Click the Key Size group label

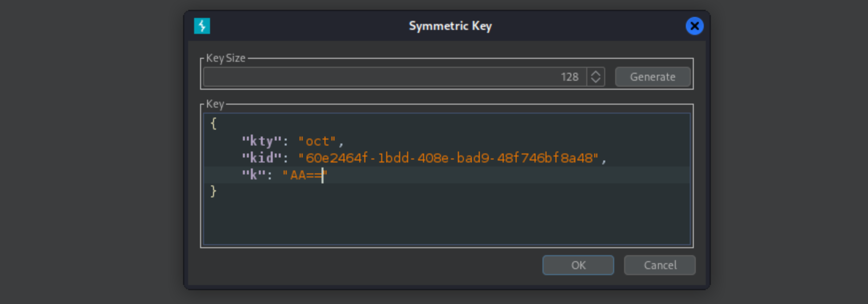coord(225,58)
